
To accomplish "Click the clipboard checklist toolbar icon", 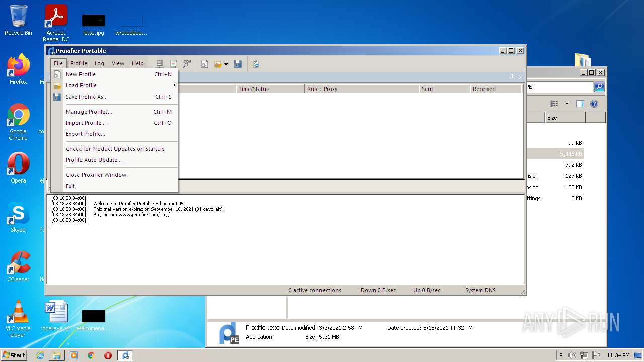I will 256,64.
